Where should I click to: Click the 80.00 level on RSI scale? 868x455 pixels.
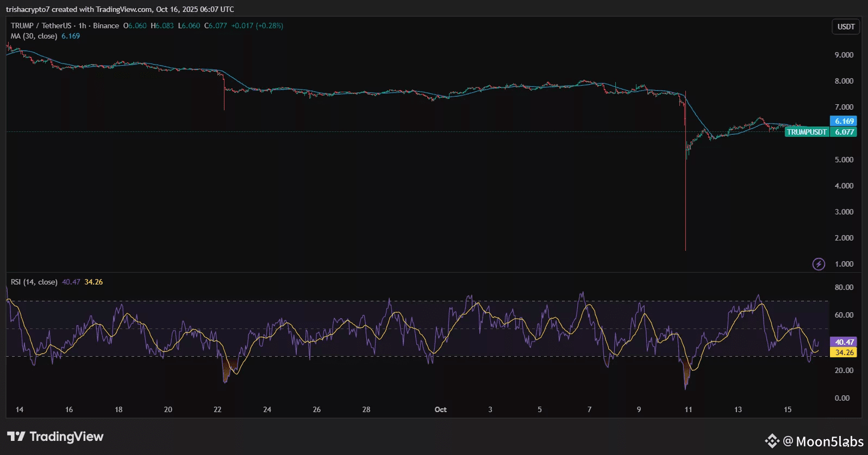pos(844,287)
